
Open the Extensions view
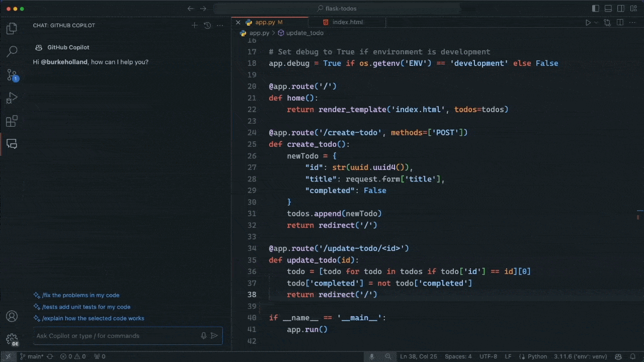point(12,121)
